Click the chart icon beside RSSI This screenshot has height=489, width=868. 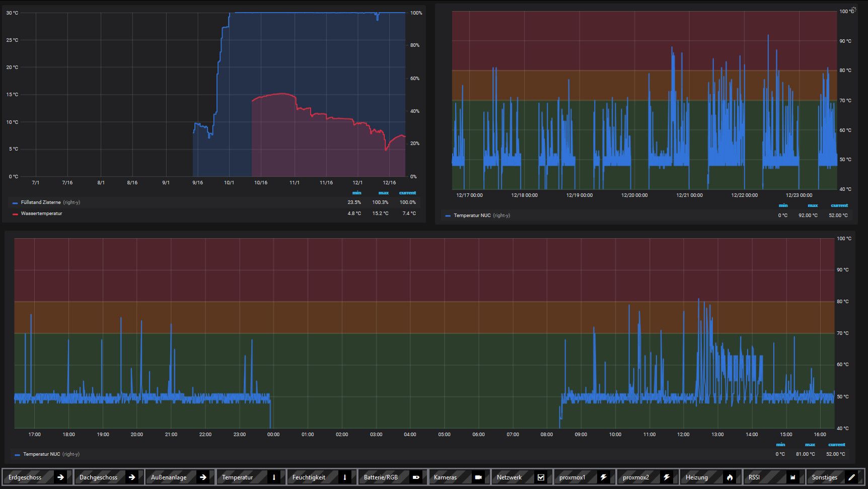coord(792,477)
